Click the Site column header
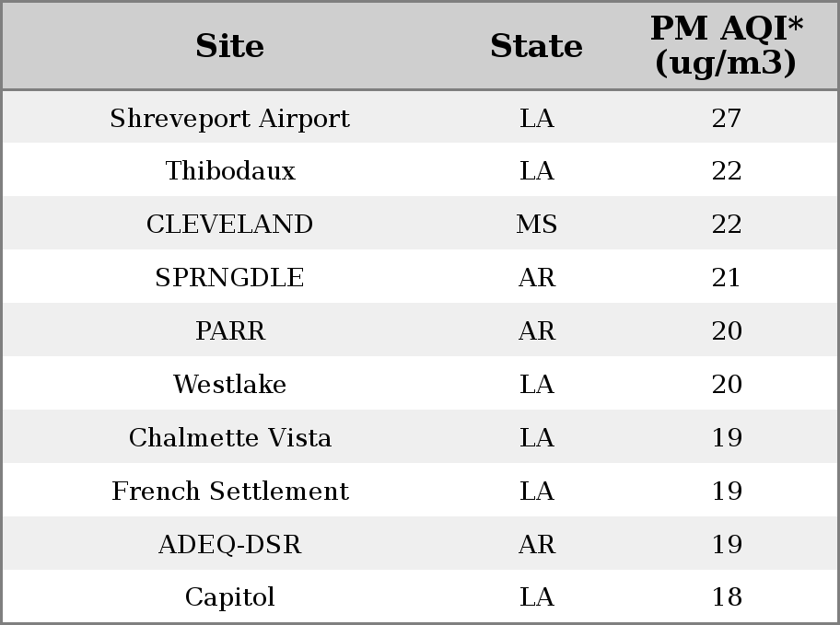Screen dimensions: 840x625 click(230, 46)
